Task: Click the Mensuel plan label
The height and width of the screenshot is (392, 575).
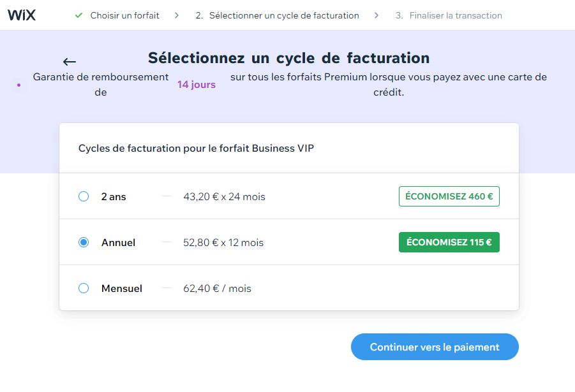Action: (122, 289)
